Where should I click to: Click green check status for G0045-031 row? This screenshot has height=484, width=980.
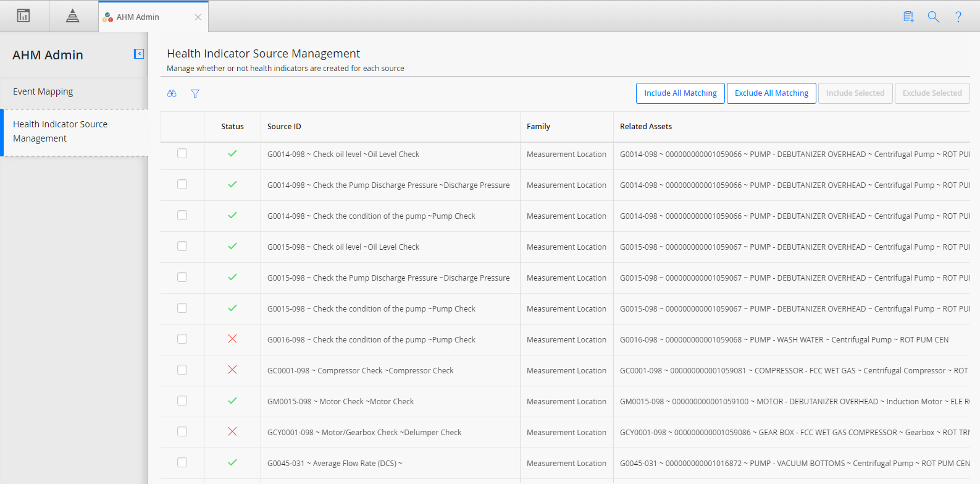click(x=232, y=462)
